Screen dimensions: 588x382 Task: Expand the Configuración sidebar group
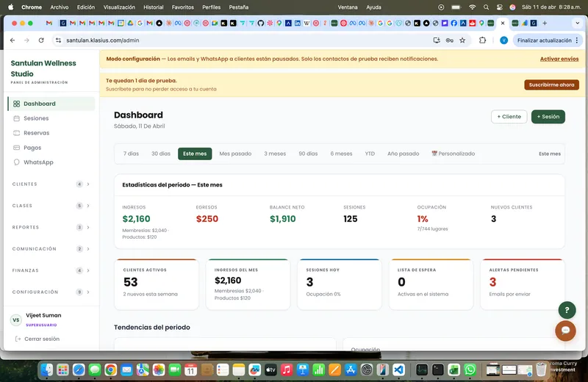tap(51, 292)
